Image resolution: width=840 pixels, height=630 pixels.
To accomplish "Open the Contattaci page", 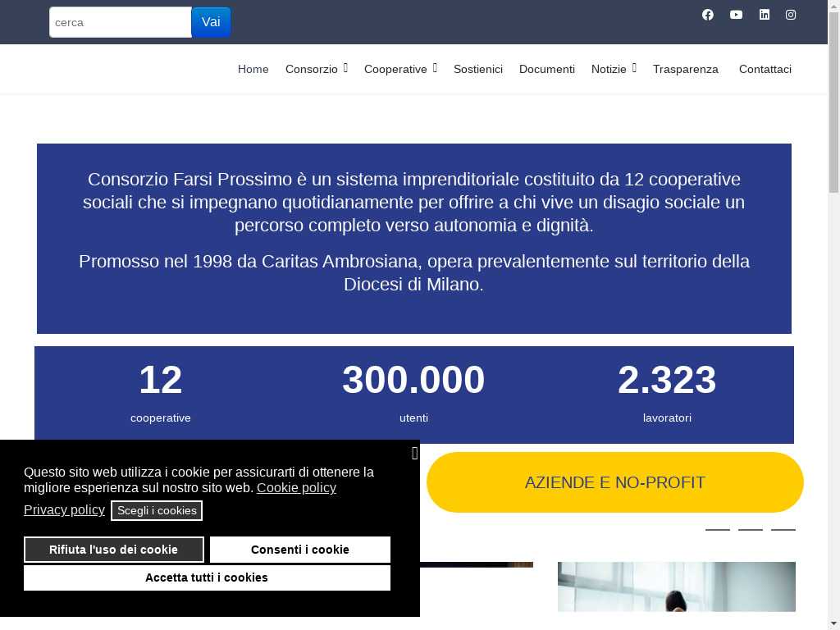I will [x=765, y=69].
